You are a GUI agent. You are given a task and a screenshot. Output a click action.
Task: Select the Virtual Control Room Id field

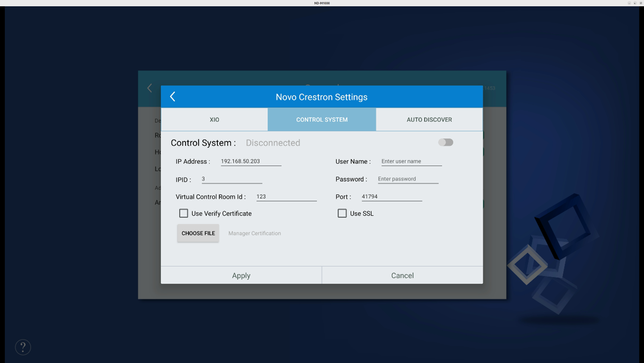(x=286, y=196)
